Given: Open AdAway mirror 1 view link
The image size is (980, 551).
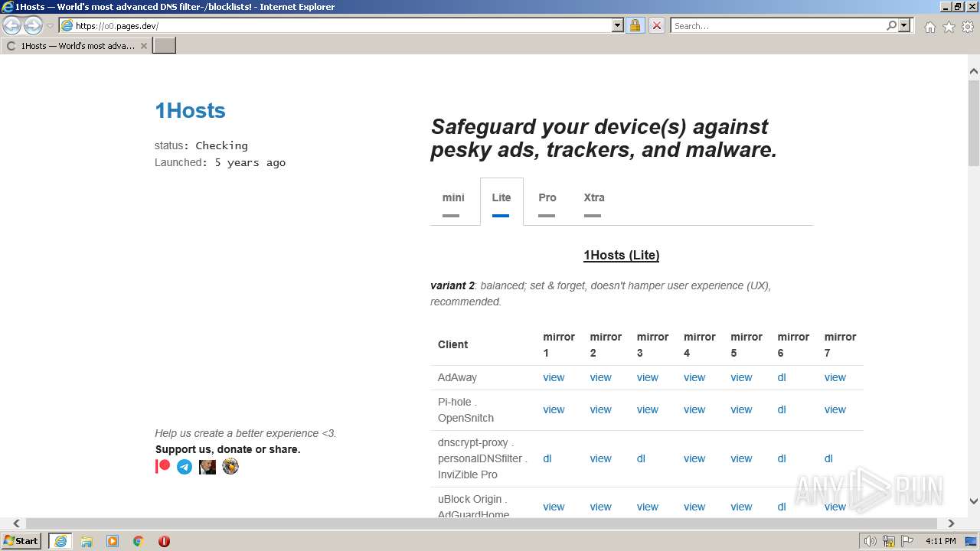Looking at the screenshot, I should tap(554, 377).
